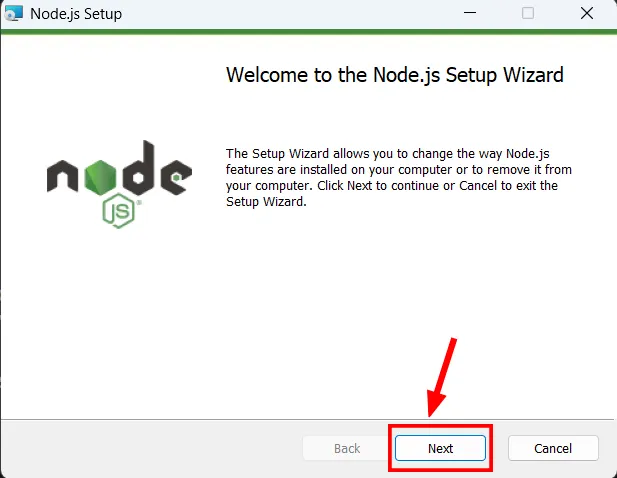Open the installer icon in title bar
617x478 pixels.
(x=14, y=13)
